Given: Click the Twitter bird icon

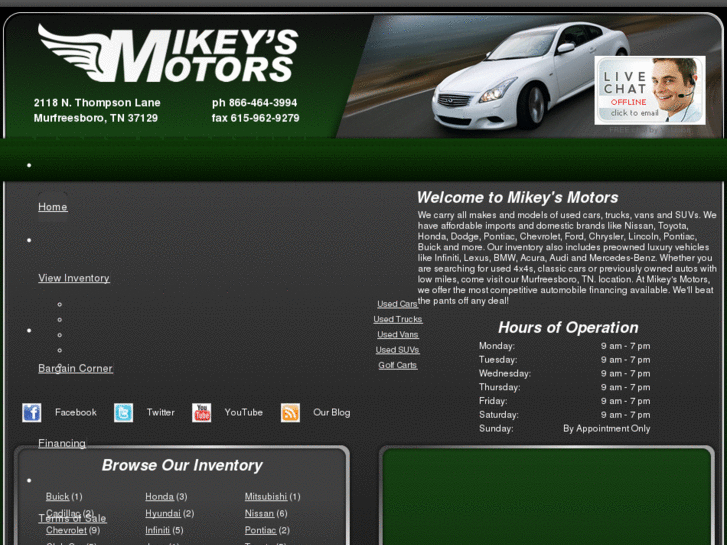Looking at the screenshot, I should (x=123, y=412).
